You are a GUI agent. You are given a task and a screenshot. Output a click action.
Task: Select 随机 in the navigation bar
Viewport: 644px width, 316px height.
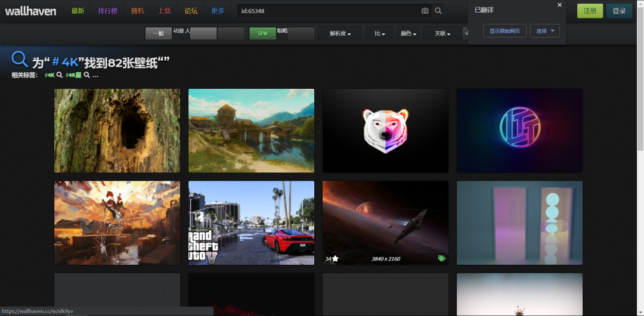(138, 11)
